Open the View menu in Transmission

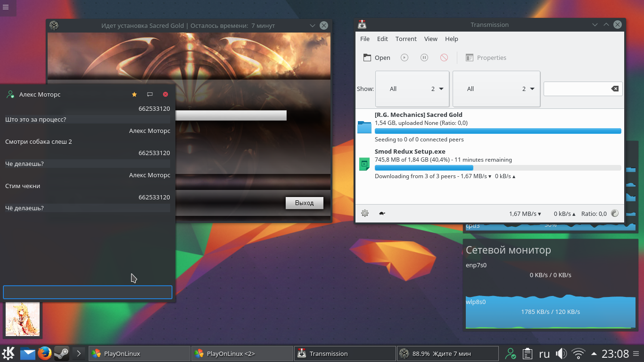[x=431, y=39]
